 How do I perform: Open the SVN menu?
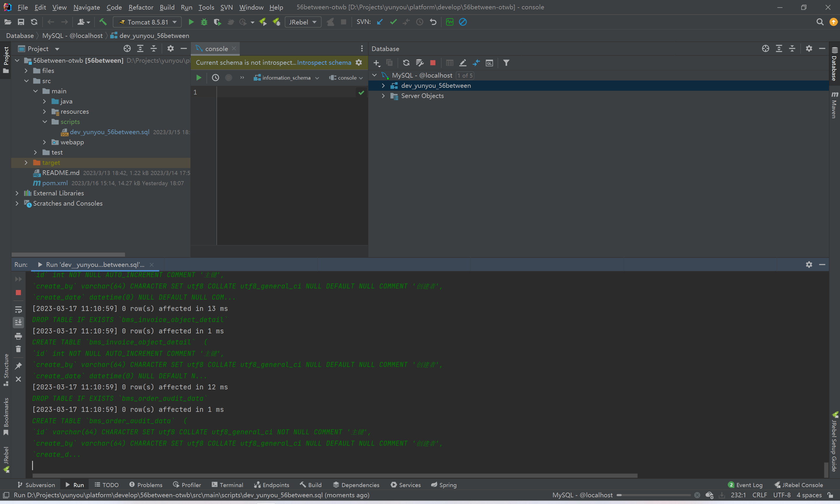click(x=226, y=7)
